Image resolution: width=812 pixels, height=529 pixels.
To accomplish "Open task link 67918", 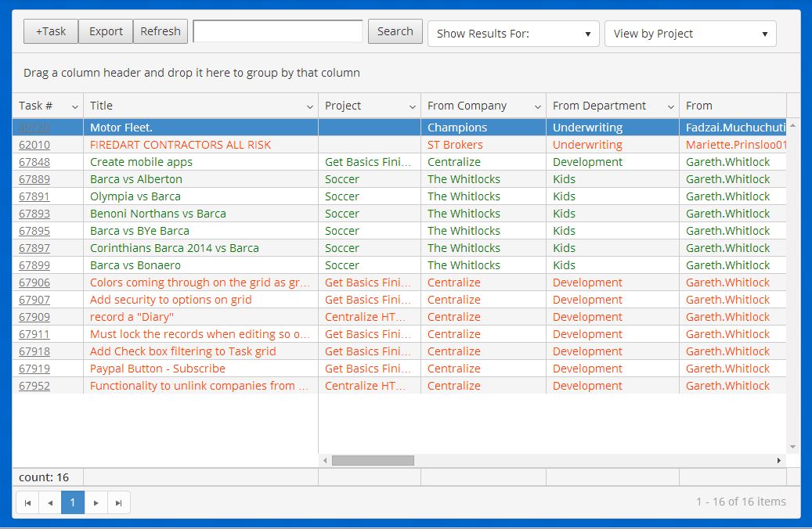I will (x=34, y=351).
